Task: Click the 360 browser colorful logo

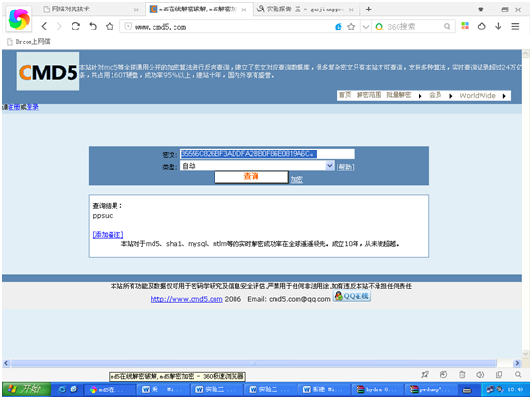Action: tap(19, 19)
